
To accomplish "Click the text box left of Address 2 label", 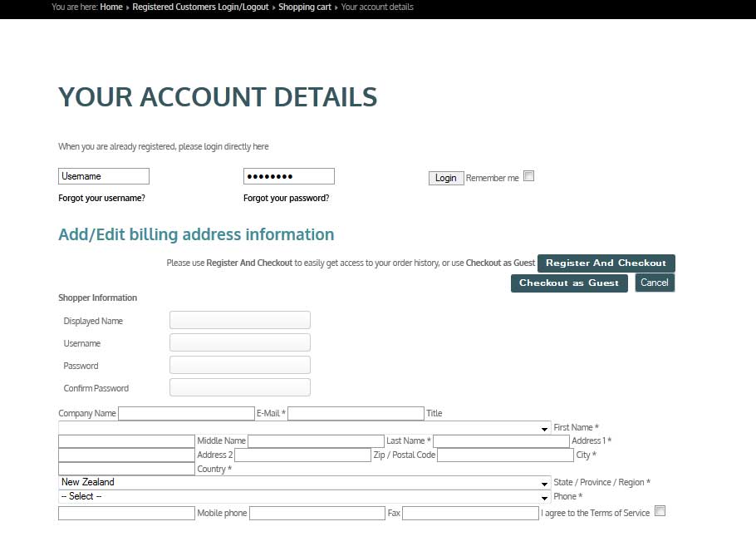I will 127,455.
